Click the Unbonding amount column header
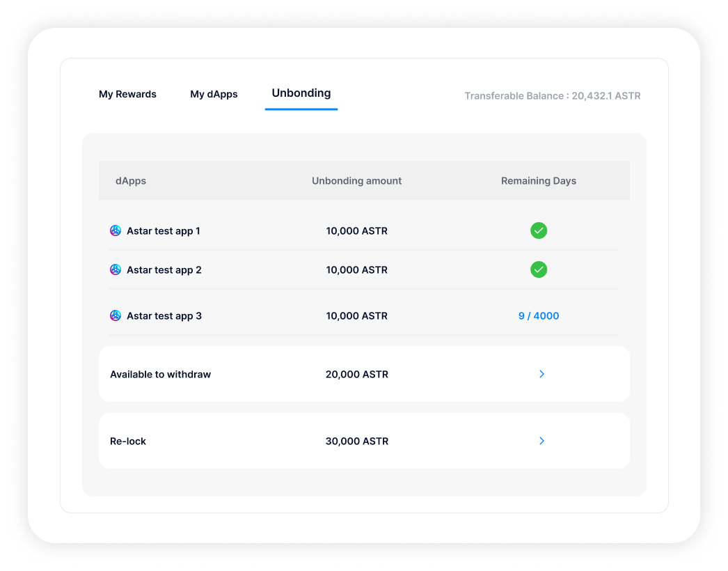The image size is (728, 571). [x=356, y=180]
